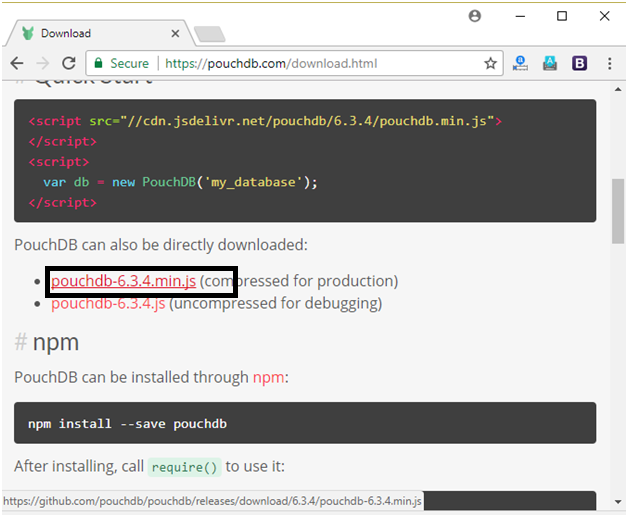This screenshot has width=628, height=517.
Task: Open the second extension icon with letter A
Action: coord(550,63)
